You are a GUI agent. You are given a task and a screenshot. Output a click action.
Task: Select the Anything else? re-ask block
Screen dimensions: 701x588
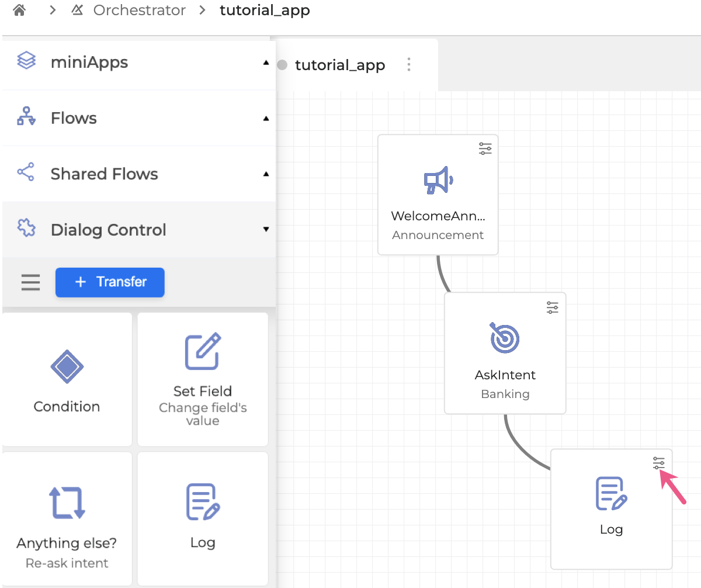[67, 518]
